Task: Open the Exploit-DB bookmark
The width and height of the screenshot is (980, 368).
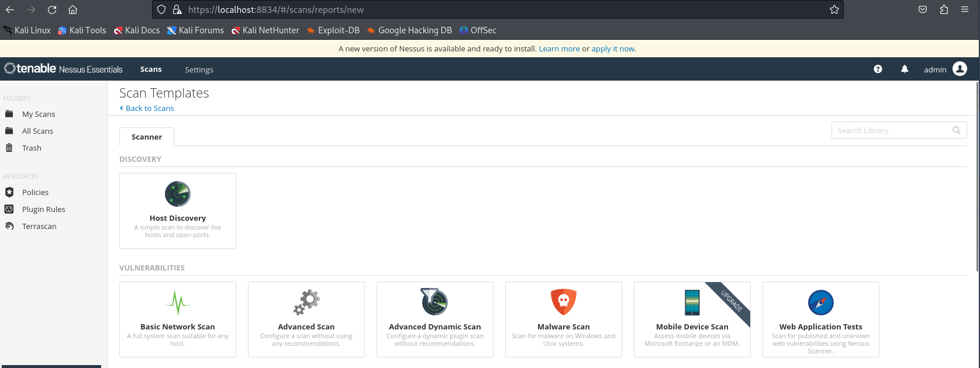Action: pos(333,30)
